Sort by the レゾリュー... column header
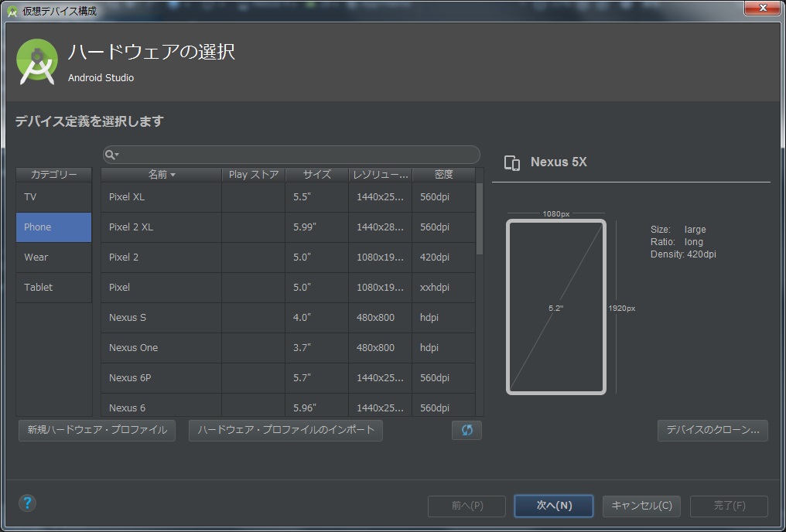This screenshot has height=532, width=786. (381, 174)
